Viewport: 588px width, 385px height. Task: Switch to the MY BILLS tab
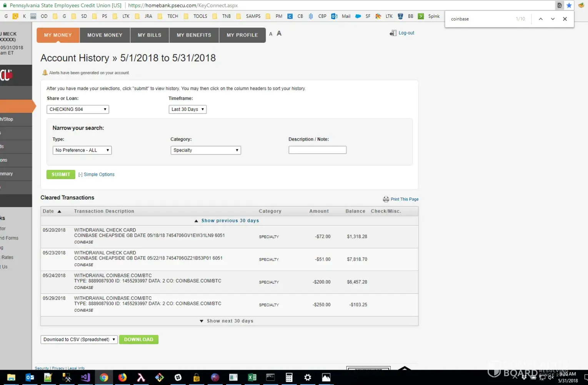150,35
